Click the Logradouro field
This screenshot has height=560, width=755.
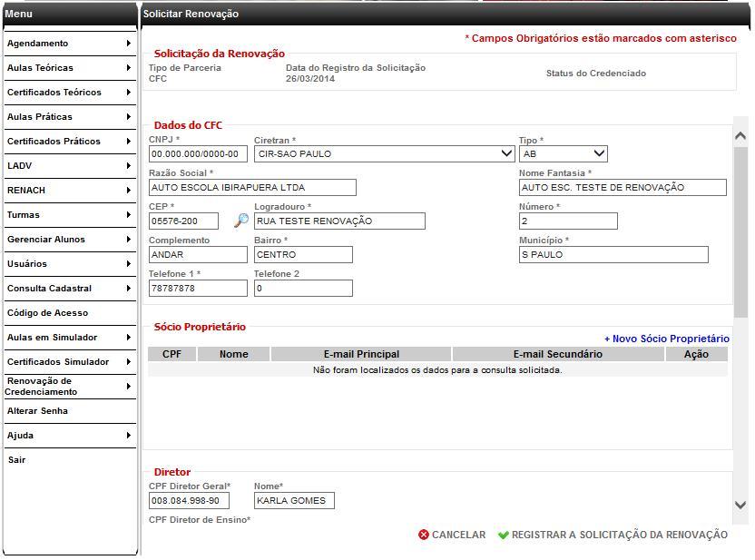pyautogui.click(x=339, y=221)
